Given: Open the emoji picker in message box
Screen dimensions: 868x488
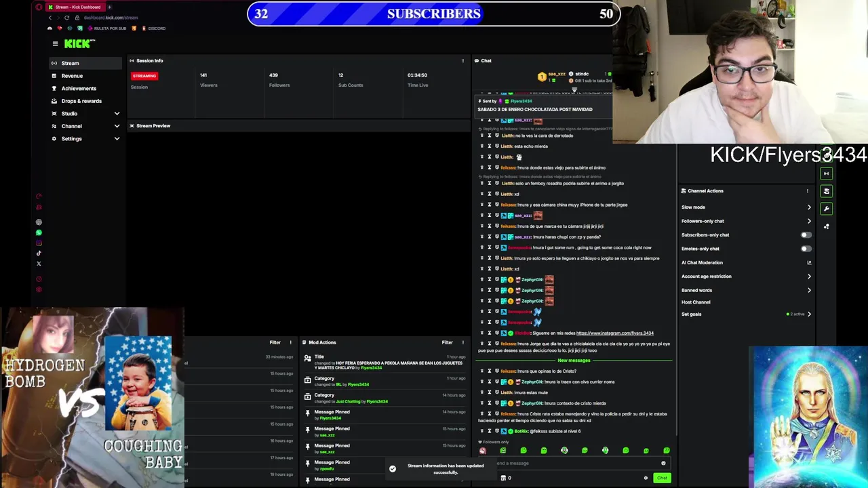Looking at the screenshot, I should coord(663,463).
